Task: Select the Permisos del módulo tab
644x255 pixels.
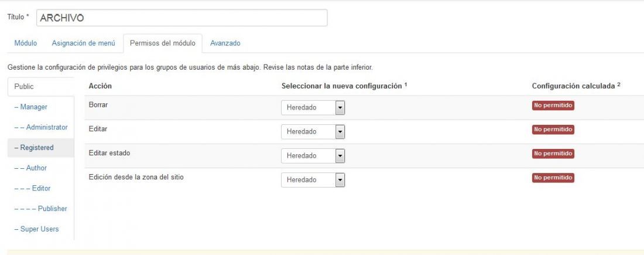Action: pos(163,43)
